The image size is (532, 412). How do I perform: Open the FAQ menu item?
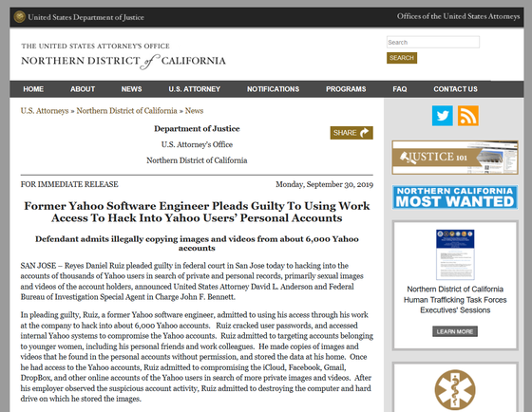pyautogui.click(x=400, y=89)
